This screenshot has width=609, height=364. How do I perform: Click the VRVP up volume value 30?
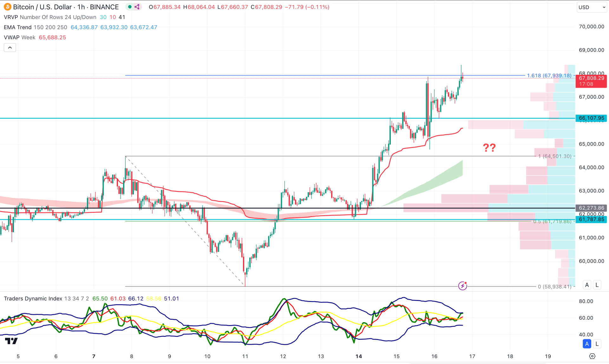(103, 17)
